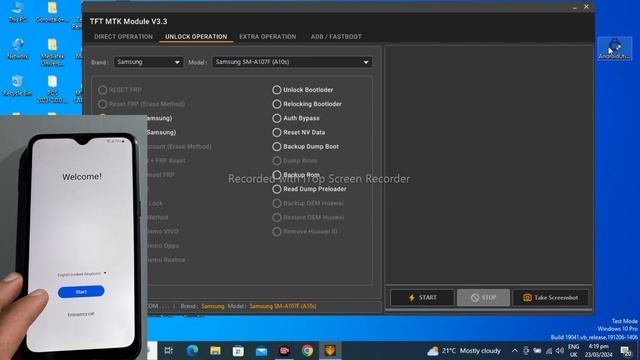This screenshot has height=360, width=640.
Task: Open Network desktop icon
Action: click(18, 49)
